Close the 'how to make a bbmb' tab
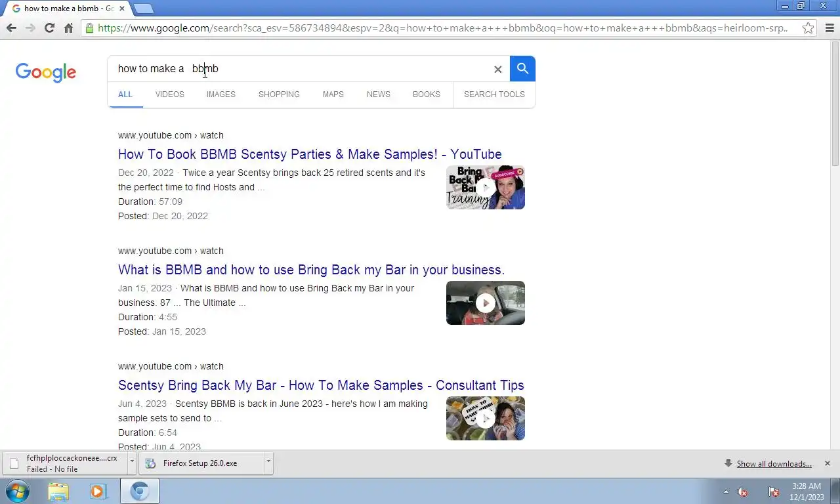 [121, 9]
